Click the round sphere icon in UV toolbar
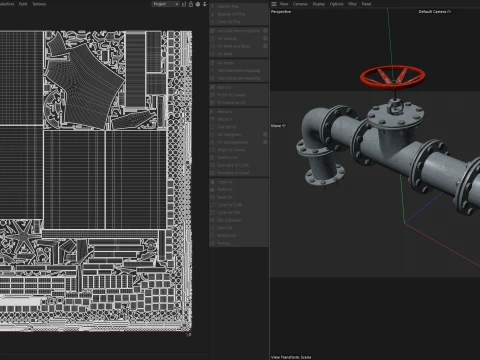Viewport: 480px width, 360px height. click(x=198, y=4)
